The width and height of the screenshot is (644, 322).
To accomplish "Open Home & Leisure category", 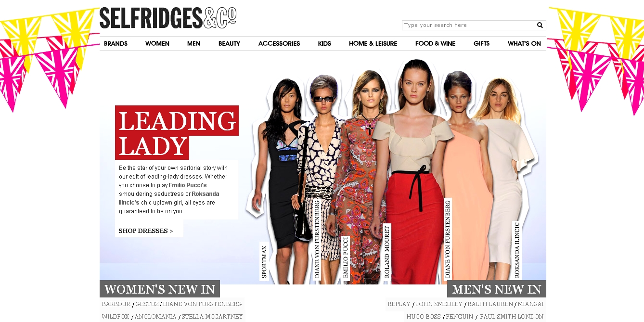I will coord(373,43).
